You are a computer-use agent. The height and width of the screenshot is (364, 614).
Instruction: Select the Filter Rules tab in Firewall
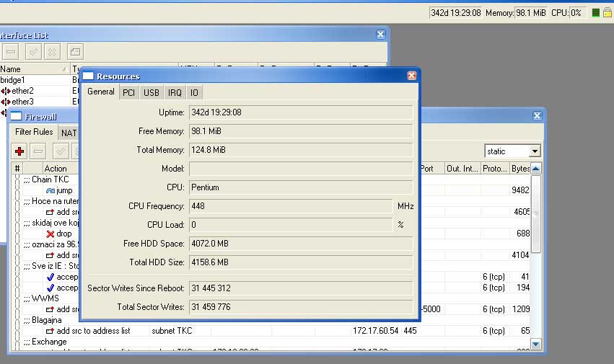click(x=34, y=132)
